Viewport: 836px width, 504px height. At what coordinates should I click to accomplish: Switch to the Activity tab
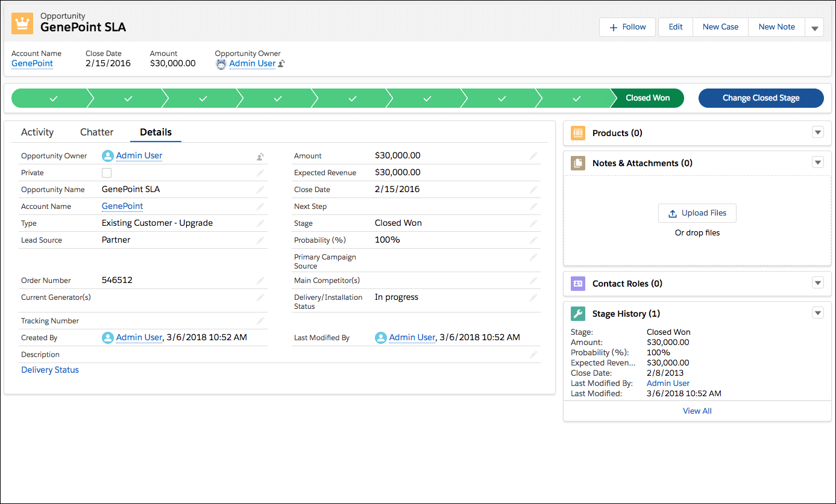click(x=37, y=132)
